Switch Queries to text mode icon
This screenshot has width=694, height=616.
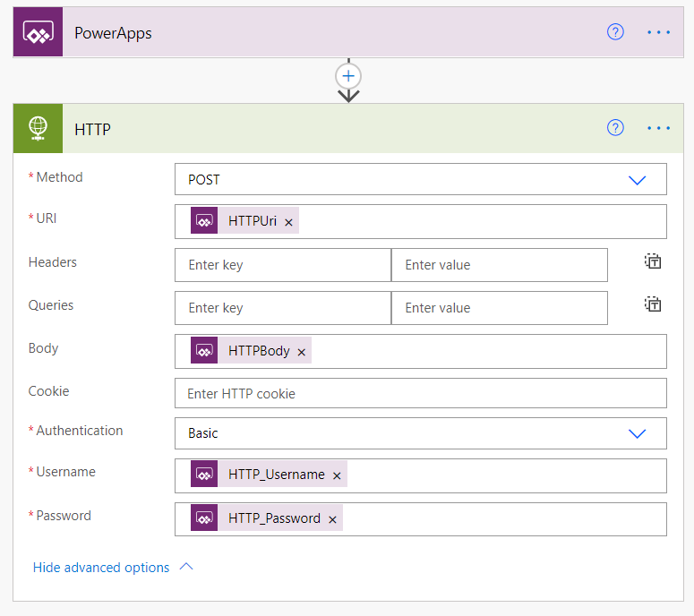click(x=653, y=305)
